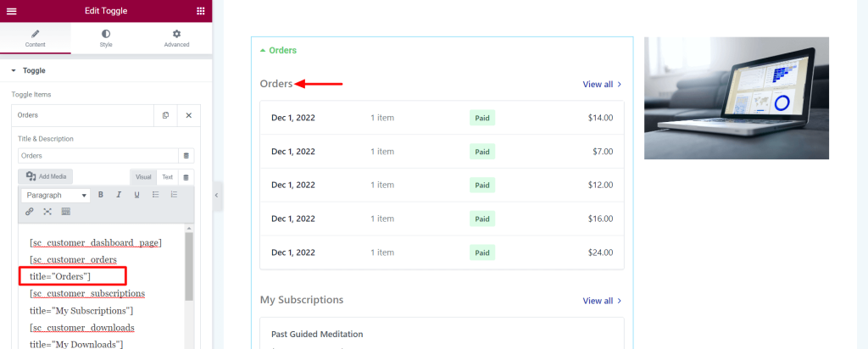Underline the selected editor text
This screenshot has height=349, width=868.
pos(136,195)
